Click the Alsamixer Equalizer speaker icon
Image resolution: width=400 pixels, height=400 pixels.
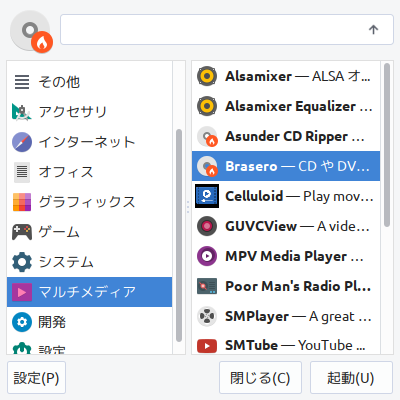coord(207,106)
